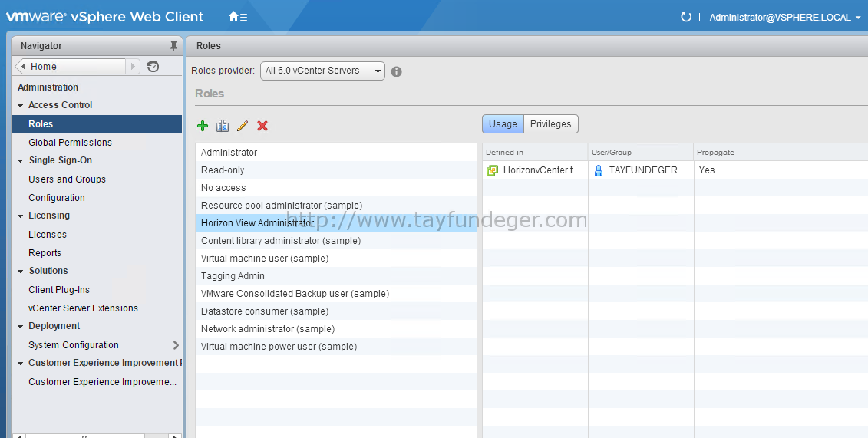Select Virtual machine user (sample) role
The height and width of the screenshot is (438, 868).
(336, 259)
